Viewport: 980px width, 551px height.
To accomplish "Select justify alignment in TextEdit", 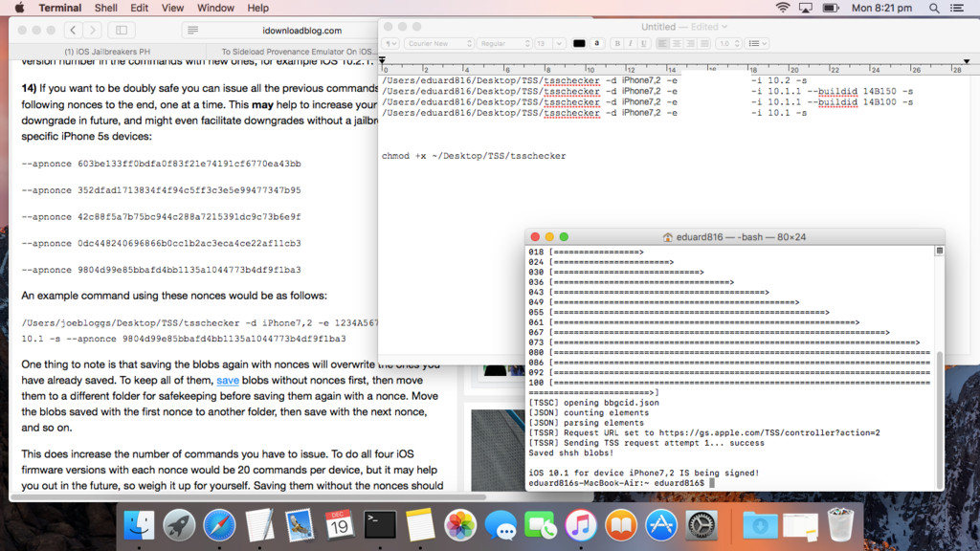I will 704,43.
